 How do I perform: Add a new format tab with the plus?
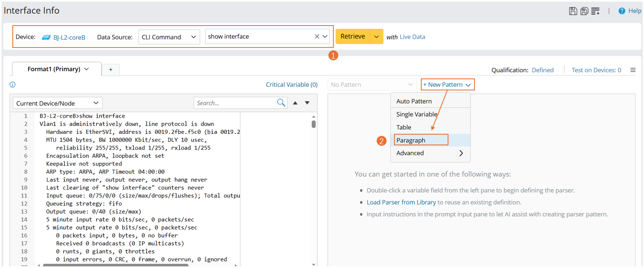[111, 70]
